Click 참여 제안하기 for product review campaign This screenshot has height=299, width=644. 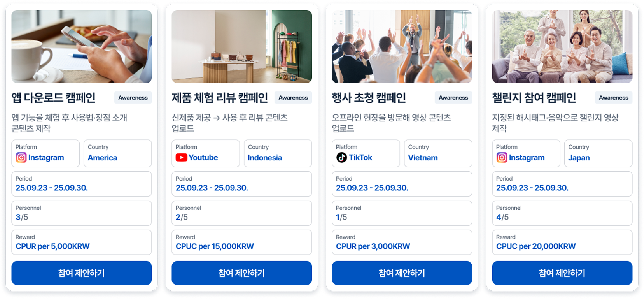[242, 273]
